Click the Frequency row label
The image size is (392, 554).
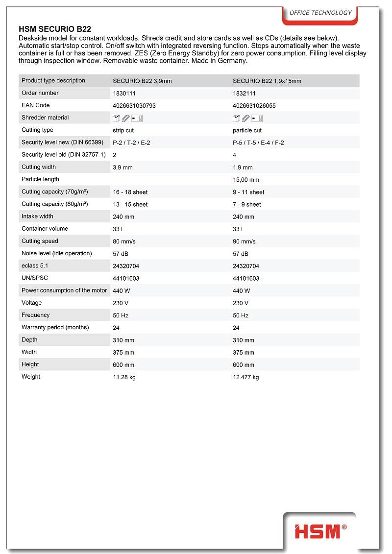[x=36, y=315]
